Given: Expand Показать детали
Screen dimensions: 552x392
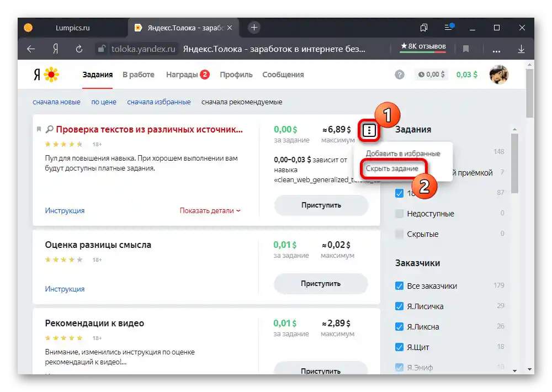Looking at the screenshot, I should [210, 210].
